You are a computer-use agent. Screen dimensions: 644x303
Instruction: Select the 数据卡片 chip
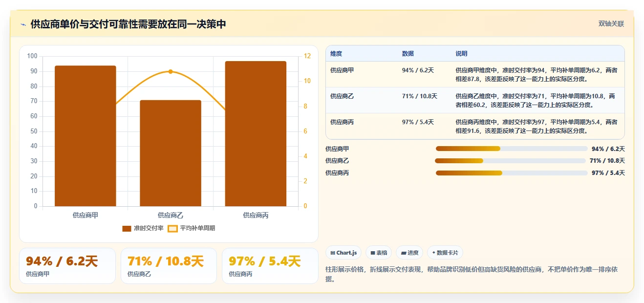(445, 253)
